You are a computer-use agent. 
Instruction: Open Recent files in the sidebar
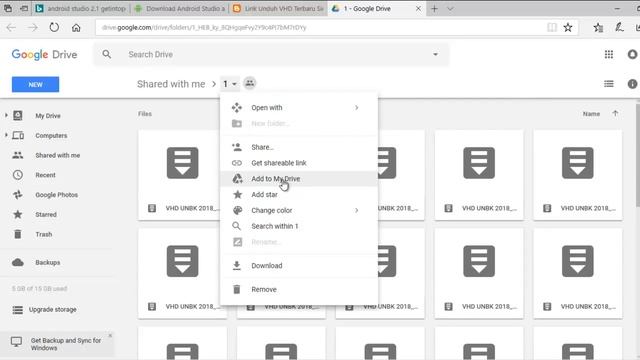(x=45, y=175)
